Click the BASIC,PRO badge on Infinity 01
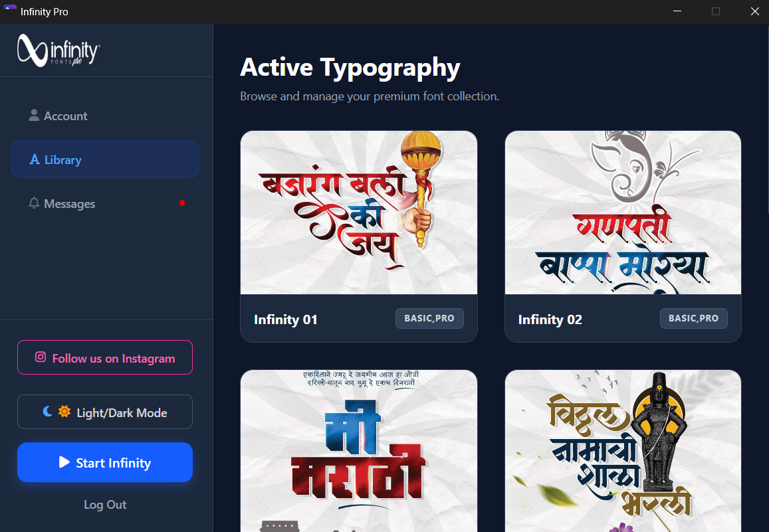Image resolution: width=769 pixels, height=532 pixels. pyautogui.click(x=429, y=318)
